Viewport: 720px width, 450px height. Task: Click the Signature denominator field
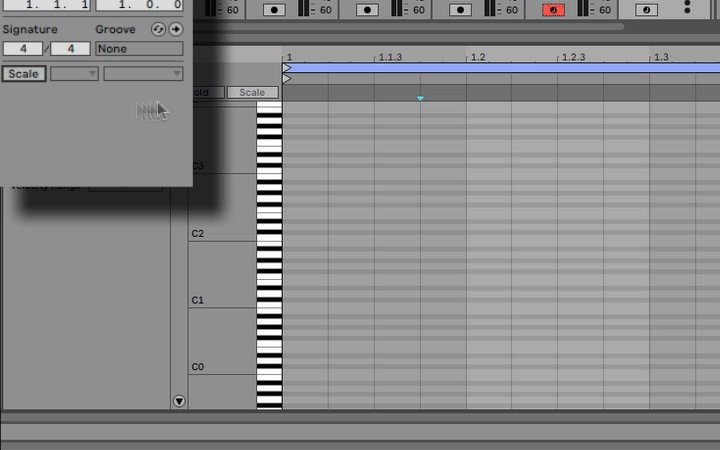(x=69, y=49)
